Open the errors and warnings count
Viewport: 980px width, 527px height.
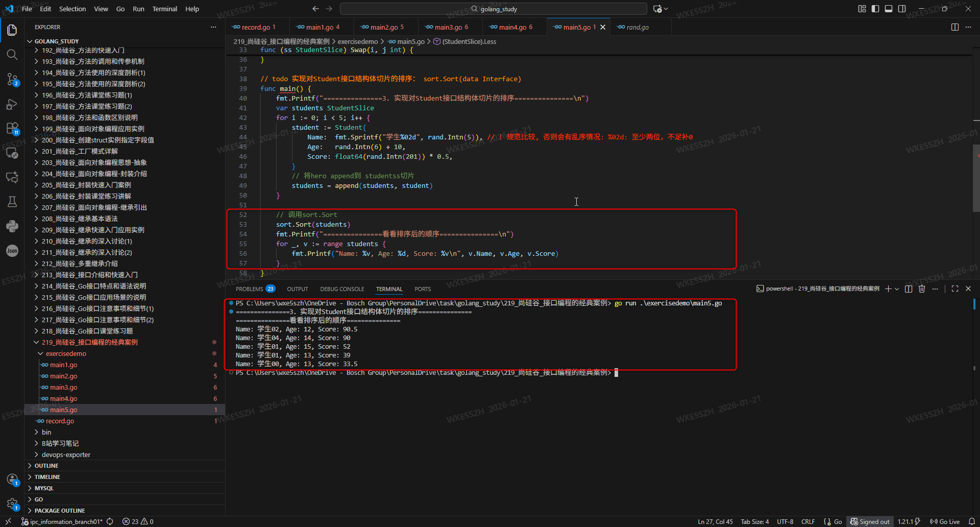138,521
